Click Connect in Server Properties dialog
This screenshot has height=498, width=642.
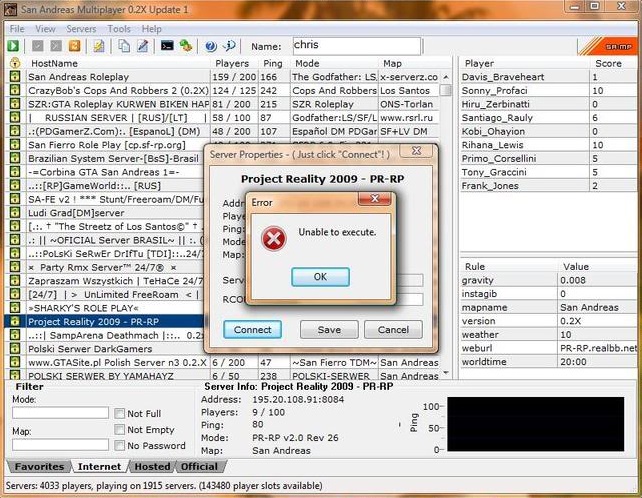click(252, 330)
